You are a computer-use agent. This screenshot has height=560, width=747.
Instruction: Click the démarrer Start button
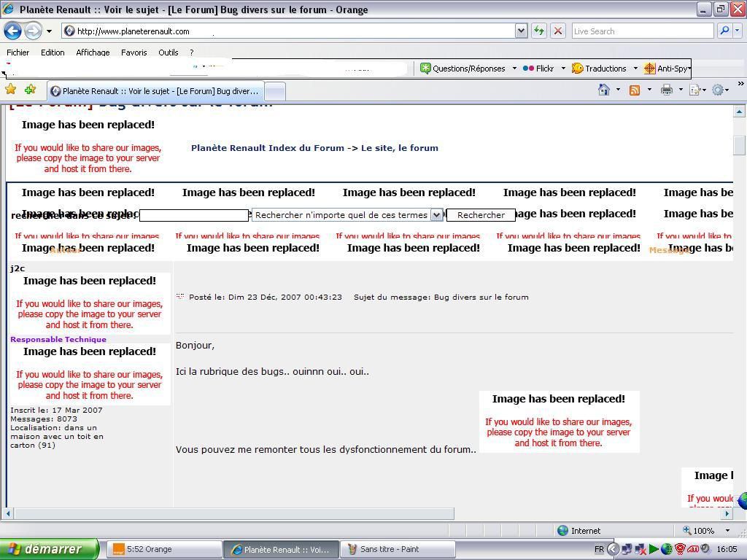(x=50, y=549)
